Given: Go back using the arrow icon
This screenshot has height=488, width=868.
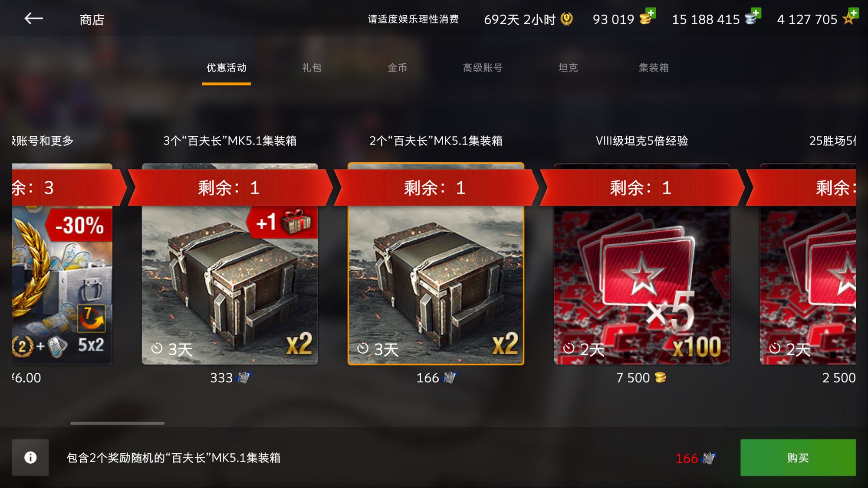Looking at the screenshot, I should [33, 19].
